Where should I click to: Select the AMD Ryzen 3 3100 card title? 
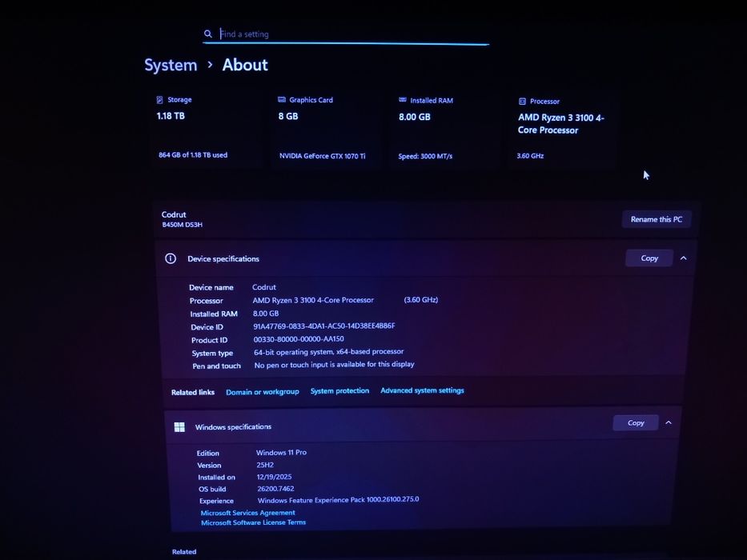coord(560,124)
